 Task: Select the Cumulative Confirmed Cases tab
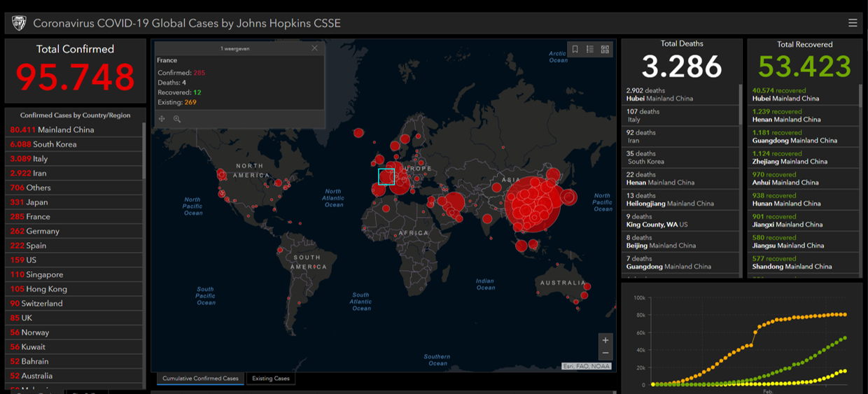pyautogui.click(x=200, y=379)
